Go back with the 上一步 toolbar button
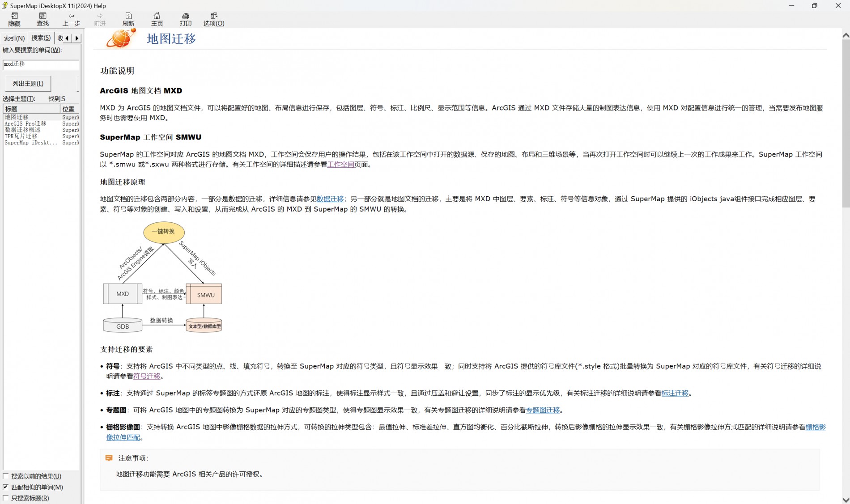 (71, 19)
